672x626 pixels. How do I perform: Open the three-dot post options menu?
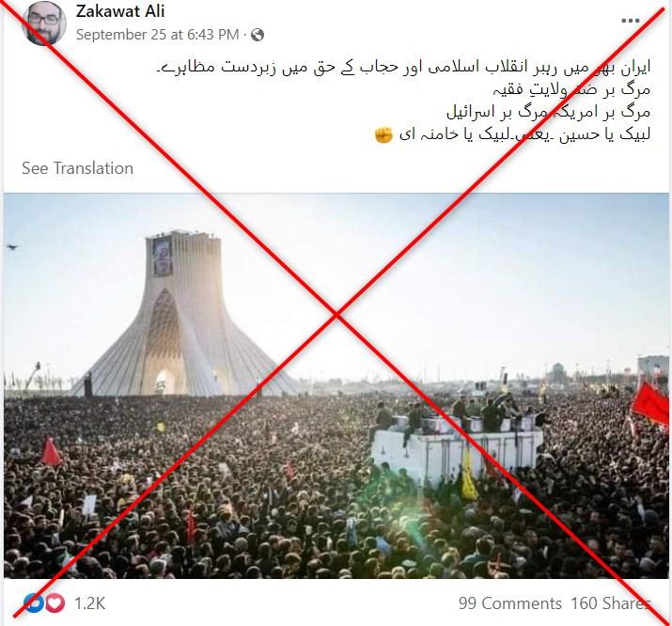[x=631, y=21]
